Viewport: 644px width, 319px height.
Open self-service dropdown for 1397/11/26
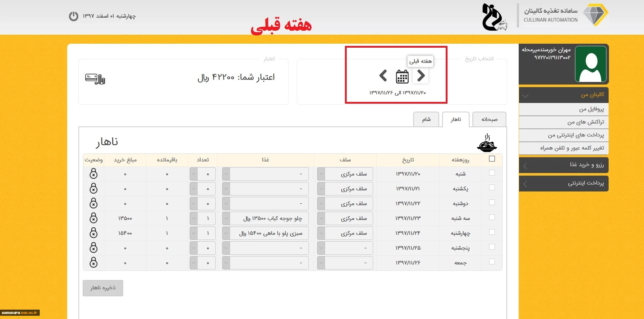click(345, 263)
